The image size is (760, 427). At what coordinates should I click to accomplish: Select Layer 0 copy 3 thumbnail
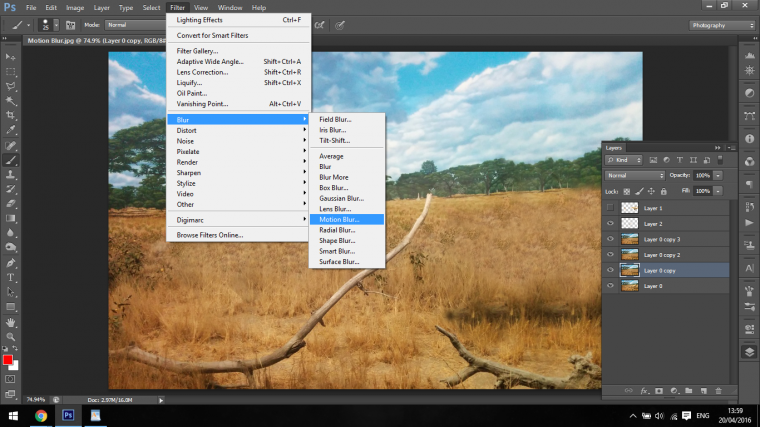[x=630, y=239]
